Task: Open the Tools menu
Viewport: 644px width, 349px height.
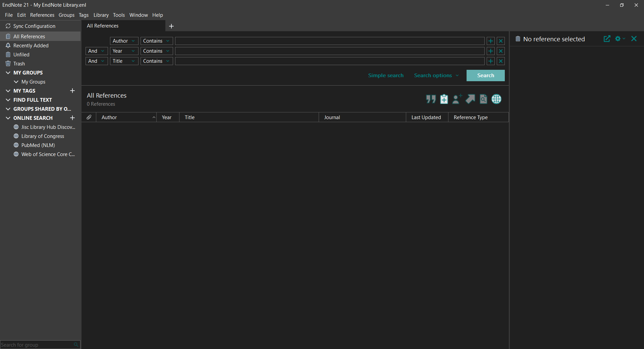Action: coord(119,15)
